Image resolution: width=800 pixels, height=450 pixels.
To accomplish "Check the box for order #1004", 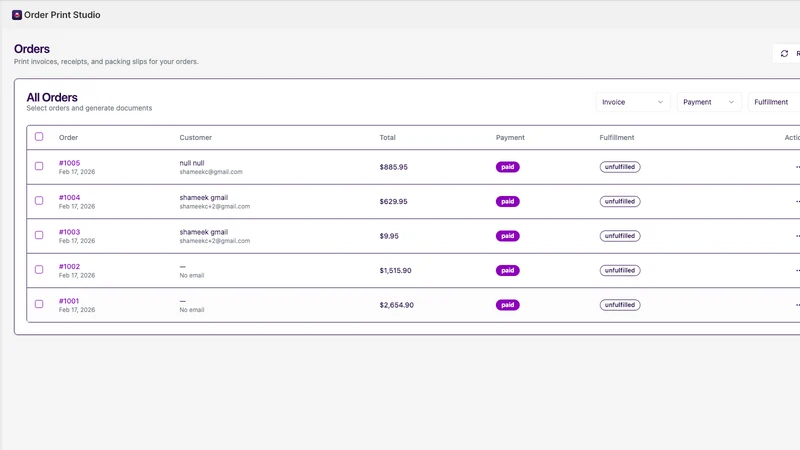I will tap(39, 201).
